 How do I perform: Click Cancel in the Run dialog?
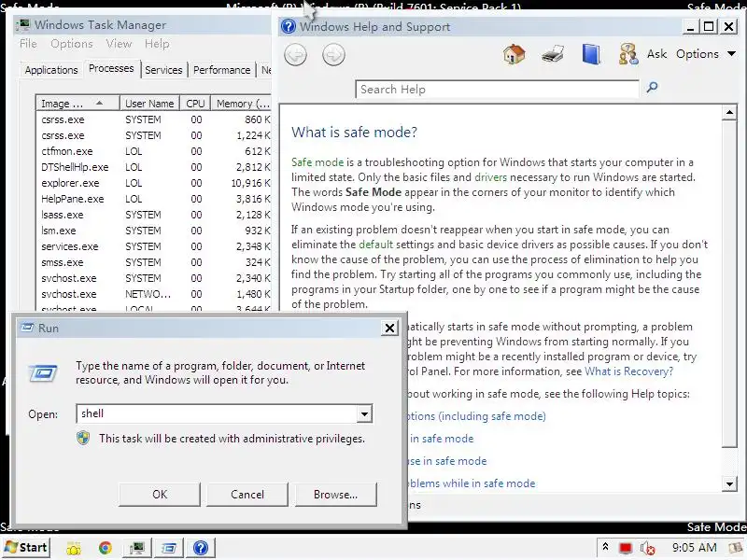247,495
